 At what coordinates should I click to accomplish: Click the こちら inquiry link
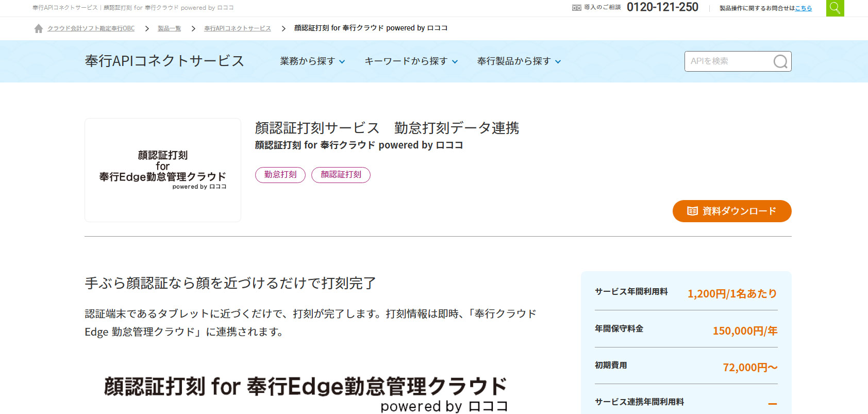tap(804, 8)
